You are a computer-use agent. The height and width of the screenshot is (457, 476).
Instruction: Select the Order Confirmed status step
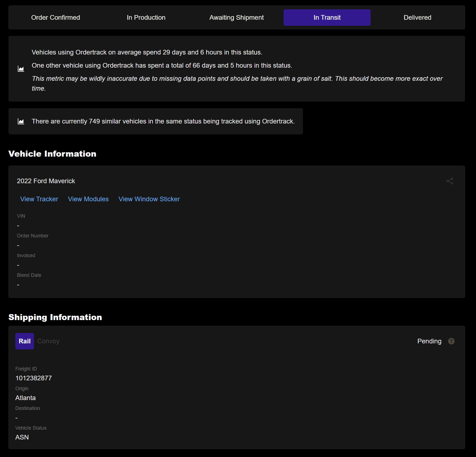tap(56, 18)
